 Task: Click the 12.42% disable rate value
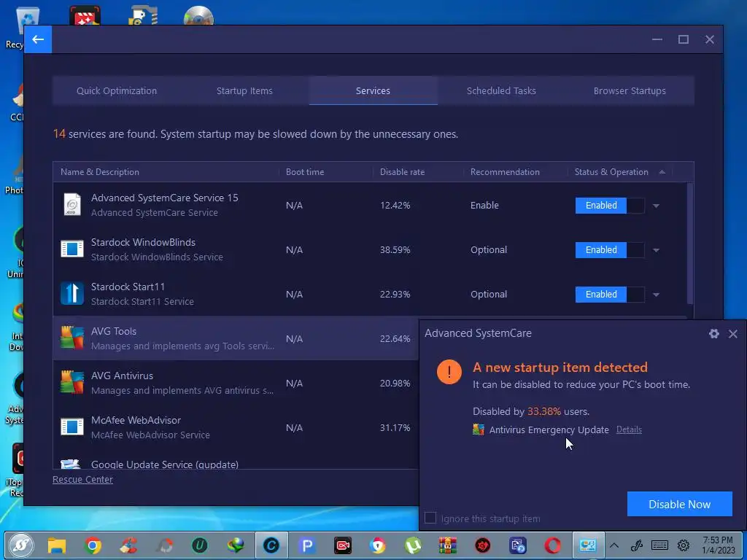[x=395, y=205]
